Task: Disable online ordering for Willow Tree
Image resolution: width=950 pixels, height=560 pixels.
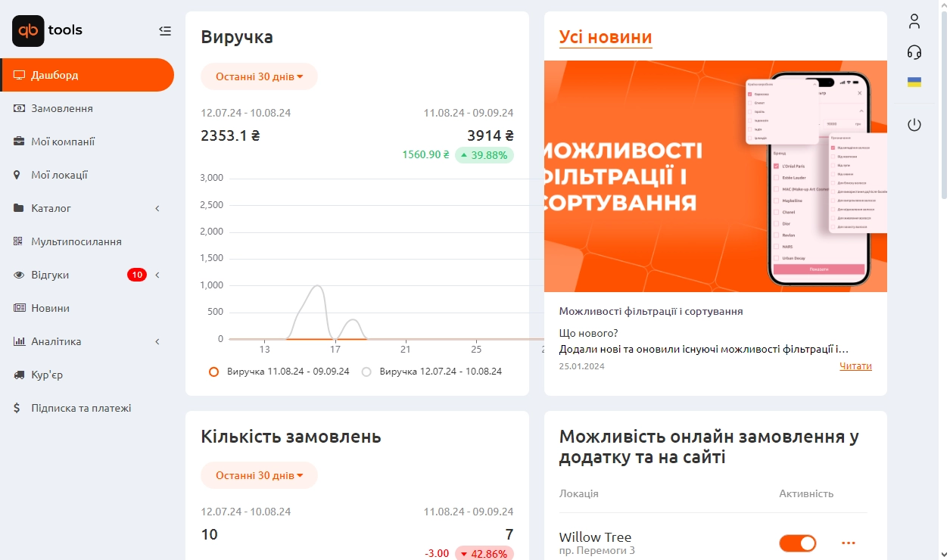Action: coord(798,543)
